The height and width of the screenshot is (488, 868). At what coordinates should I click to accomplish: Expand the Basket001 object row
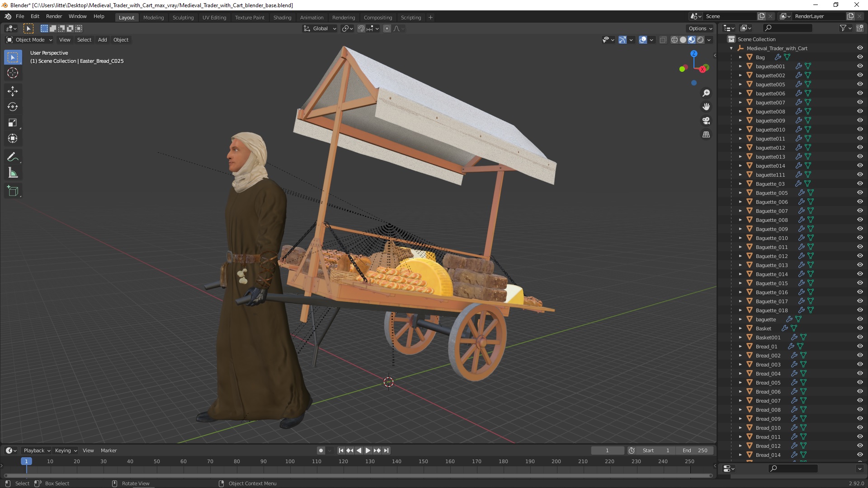point(741,338)
